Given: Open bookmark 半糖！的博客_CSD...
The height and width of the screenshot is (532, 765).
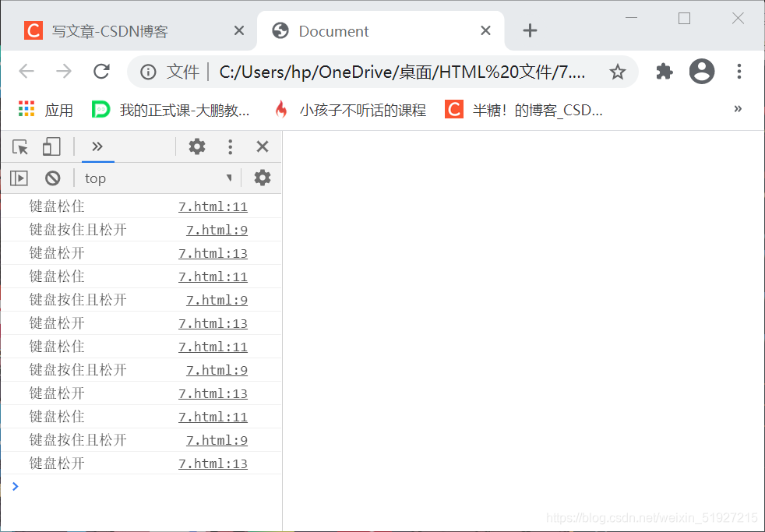Looking at the screenshot, I should (x=524, y=110).
